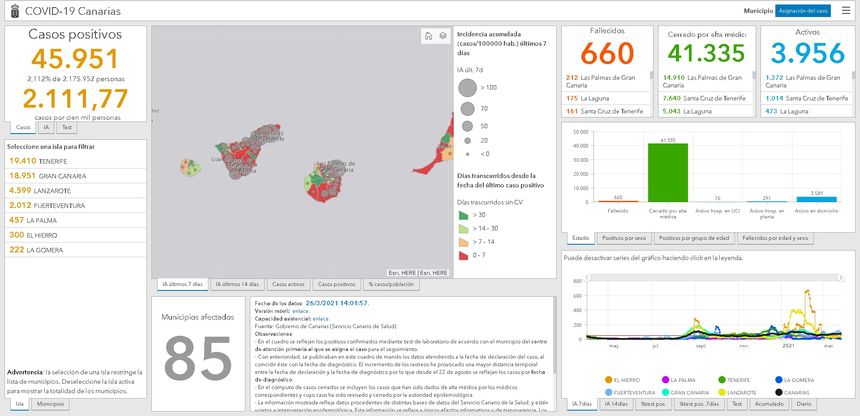Click the Asignación del caso button
860x416 pixels.
(x=803, y=10)
